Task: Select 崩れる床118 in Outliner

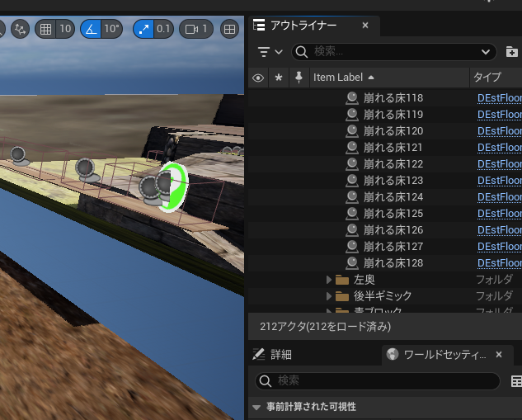Action: [393, 98]
